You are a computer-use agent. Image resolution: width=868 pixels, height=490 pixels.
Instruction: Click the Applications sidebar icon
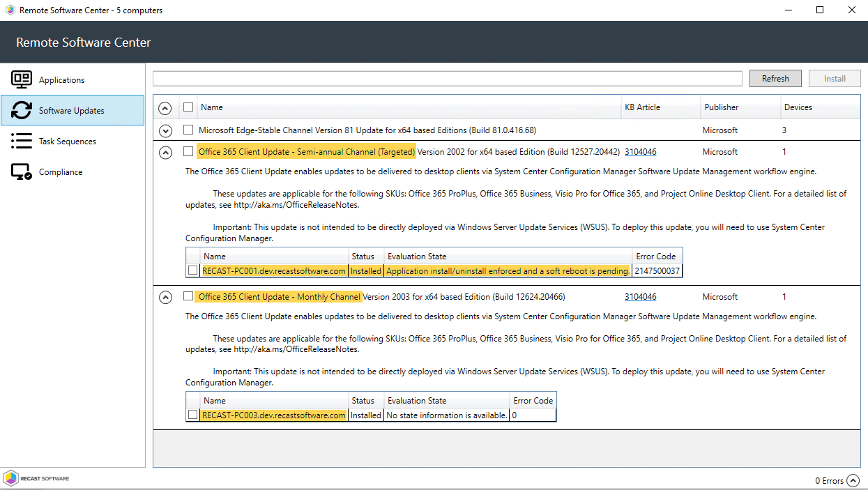pos(22,79)
